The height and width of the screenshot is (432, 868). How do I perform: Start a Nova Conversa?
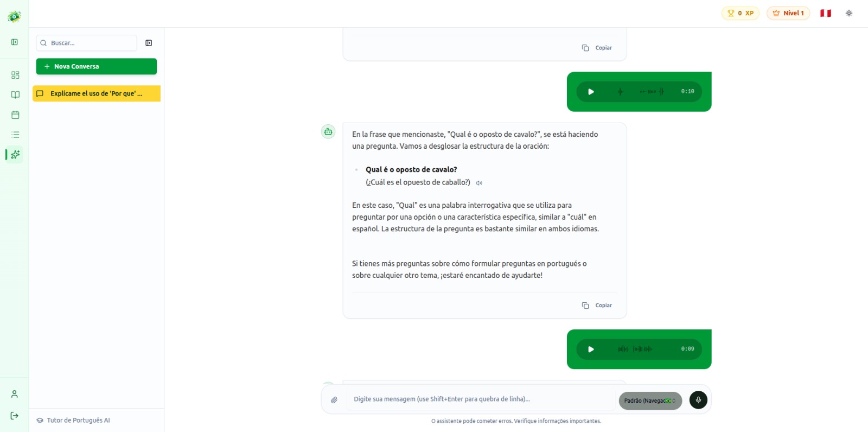tap(97, 66)
